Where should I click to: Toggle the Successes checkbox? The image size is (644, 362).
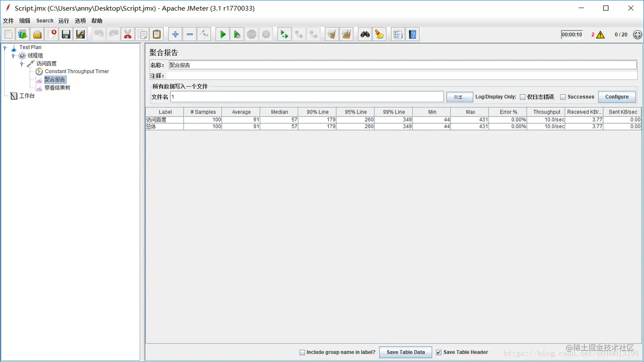click(x=563, y=97)
